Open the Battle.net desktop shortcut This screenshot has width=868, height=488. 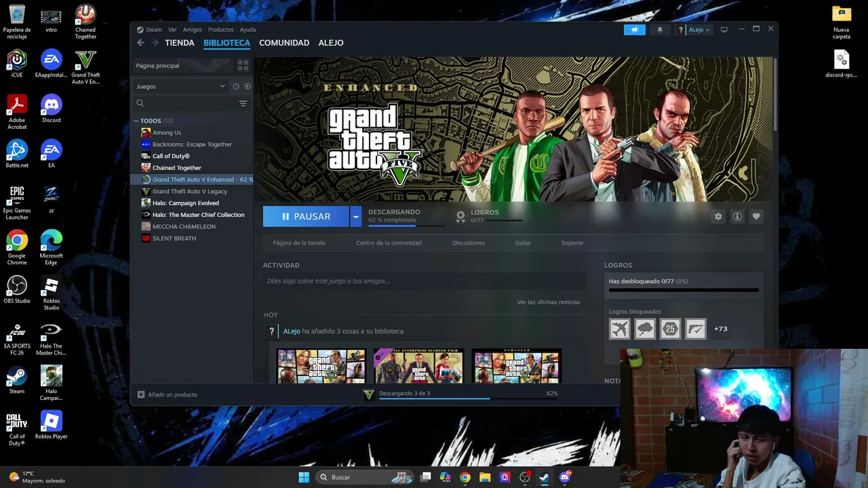(17, 154)
